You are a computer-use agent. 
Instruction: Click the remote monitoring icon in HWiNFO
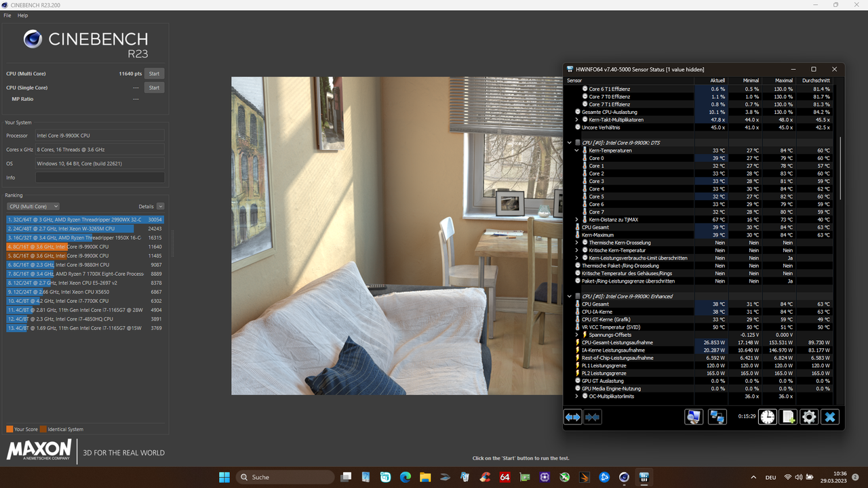click(717, 417)
